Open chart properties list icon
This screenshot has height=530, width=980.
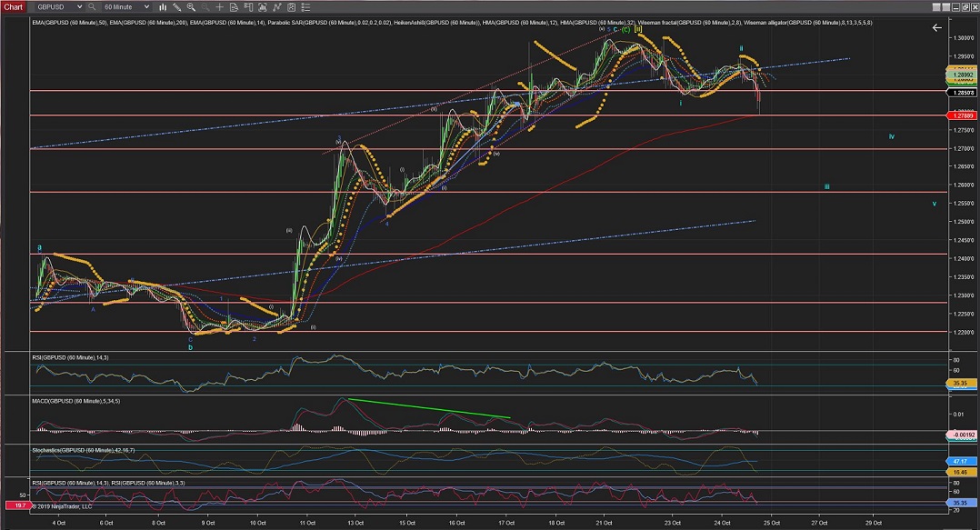click(x=305, y=7)
